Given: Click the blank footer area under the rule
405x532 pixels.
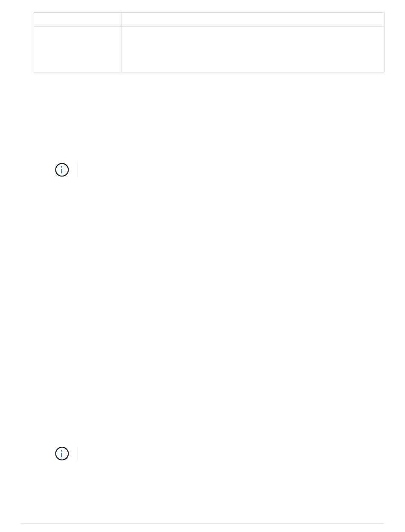Looking at the screenshot, I should (x=202, y=528).
